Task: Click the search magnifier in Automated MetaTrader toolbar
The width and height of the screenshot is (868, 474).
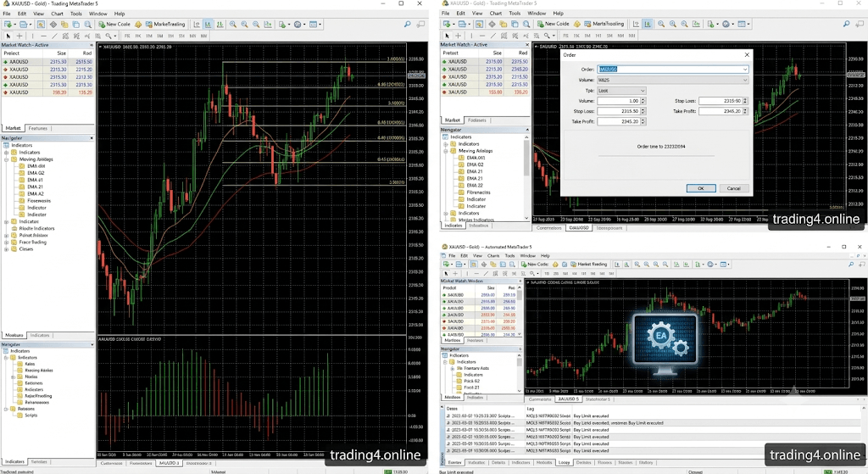Action: [x=851, y=264]
